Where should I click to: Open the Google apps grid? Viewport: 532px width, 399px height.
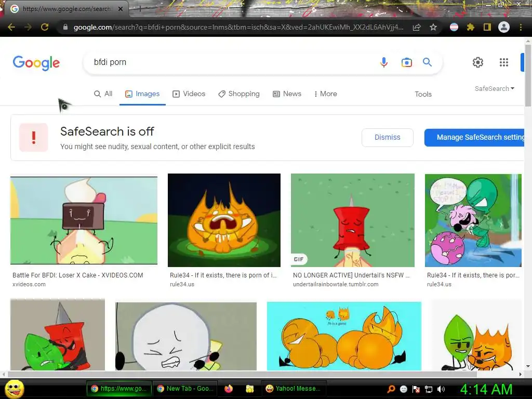coord(504,62)
